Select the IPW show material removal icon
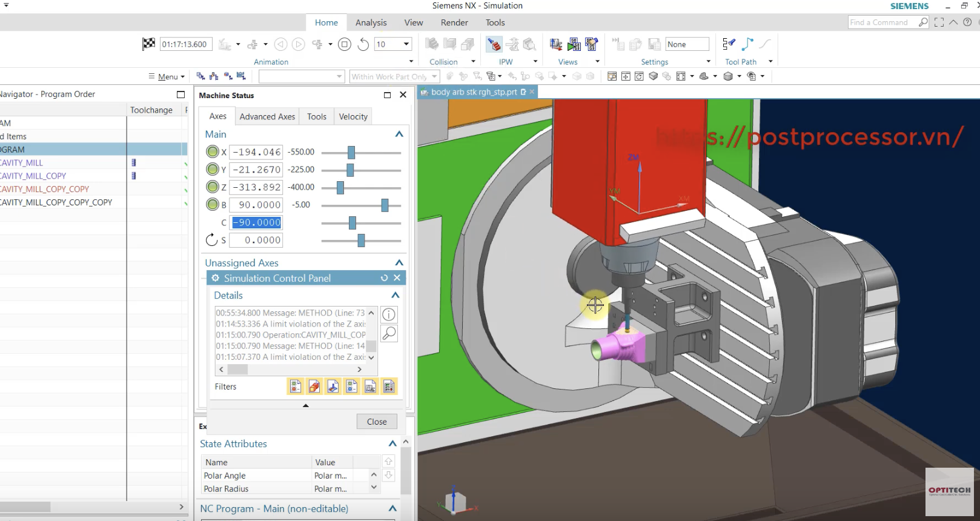 pyautogui.click(x=494, y=44)
